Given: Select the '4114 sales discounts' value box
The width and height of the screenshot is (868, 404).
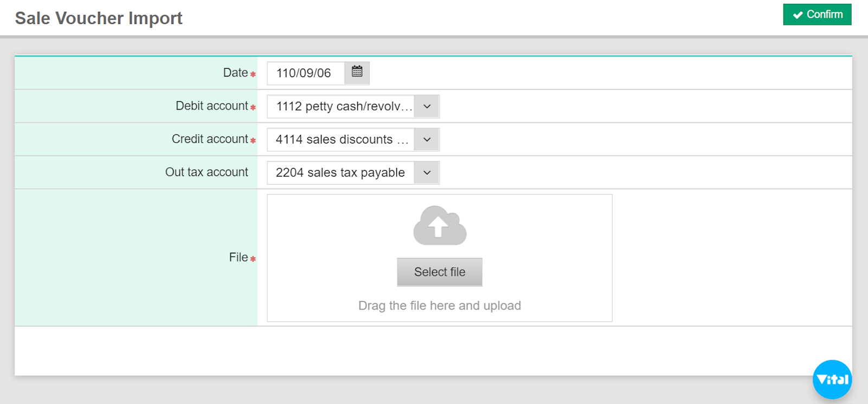Looking at the screenshot, I should tap(341, 140).
